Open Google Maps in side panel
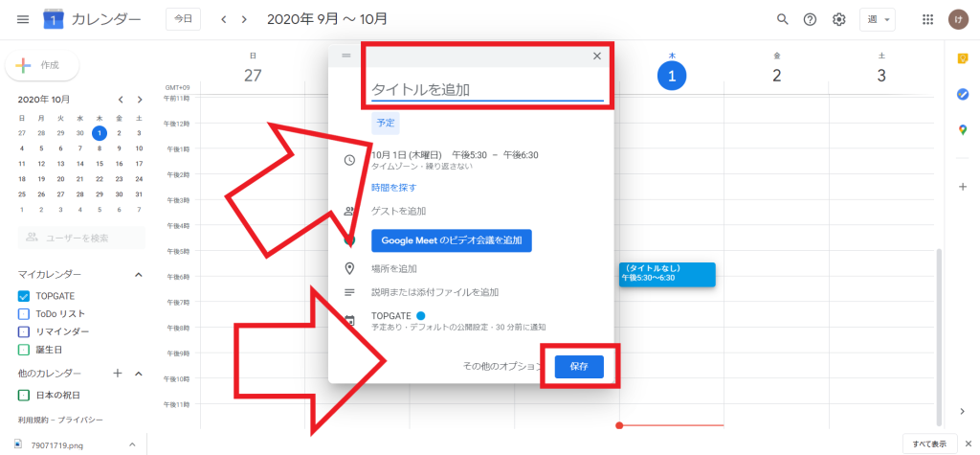 coord(963,129)
